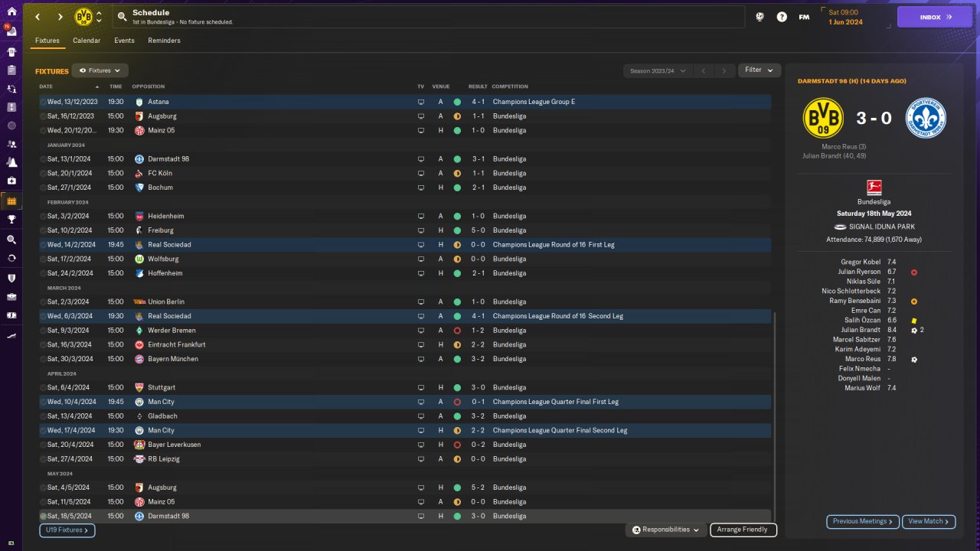Toggle the circle check on the Astana row
Screen dimensions: 980x551
43,102
